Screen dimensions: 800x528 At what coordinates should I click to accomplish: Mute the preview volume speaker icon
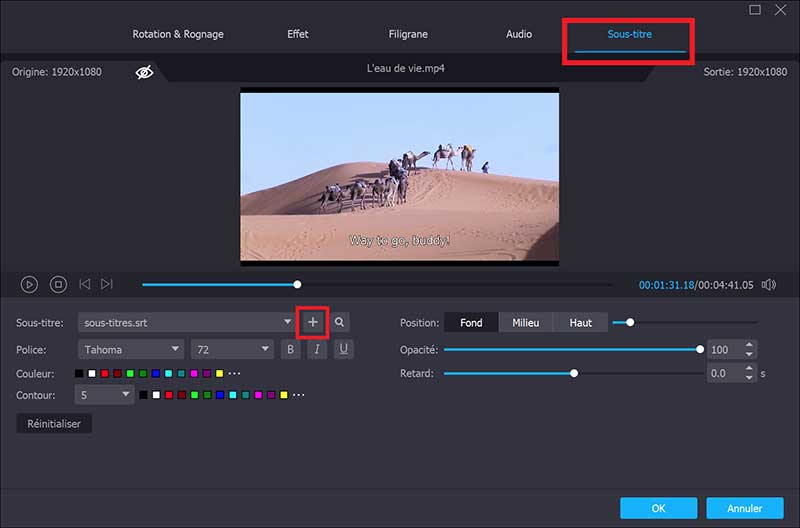click(x=769, y=285)
